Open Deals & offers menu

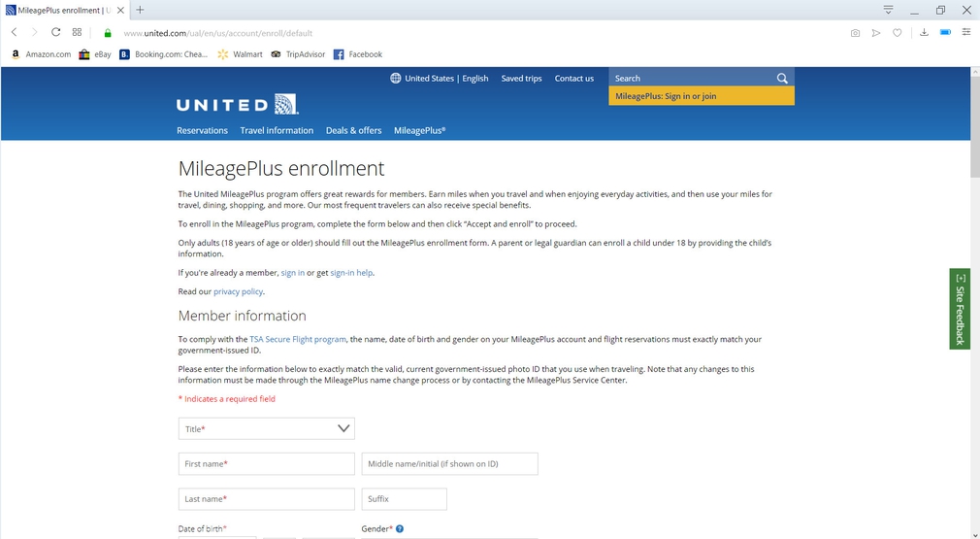click(354, 131)
